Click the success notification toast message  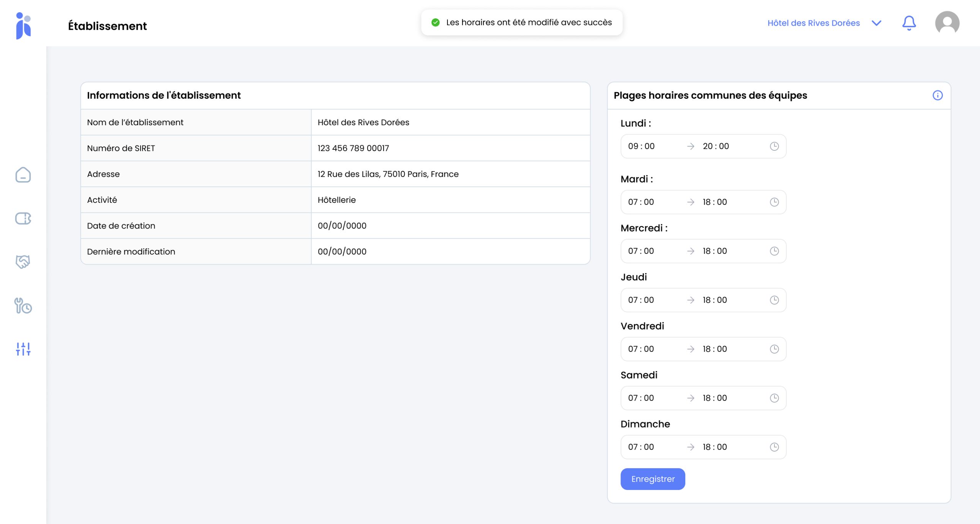pyautogui.click(x=522, y=23)
